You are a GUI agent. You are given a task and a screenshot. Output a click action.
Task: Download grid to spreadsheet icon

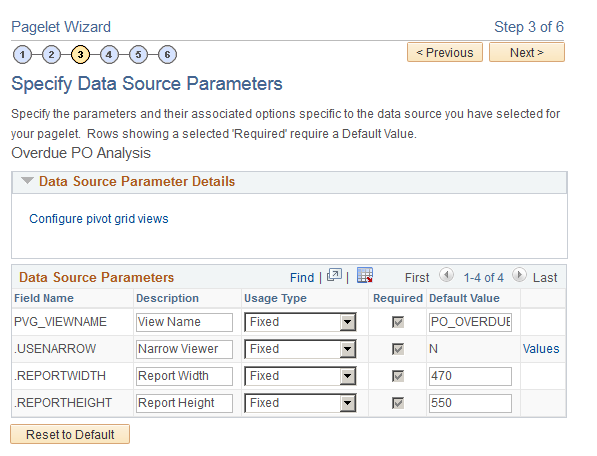tap(365, 275)
